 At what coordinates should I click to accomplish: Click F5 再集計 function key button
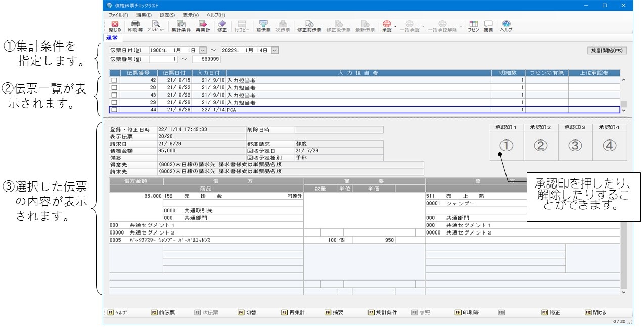coord(293,313)
